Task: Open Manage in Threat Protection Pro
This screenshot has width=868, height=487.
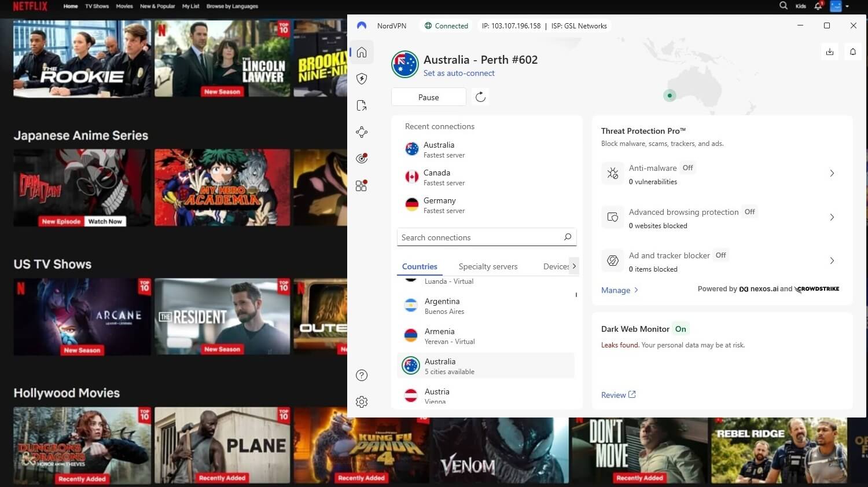Action: tap(616, 290)
